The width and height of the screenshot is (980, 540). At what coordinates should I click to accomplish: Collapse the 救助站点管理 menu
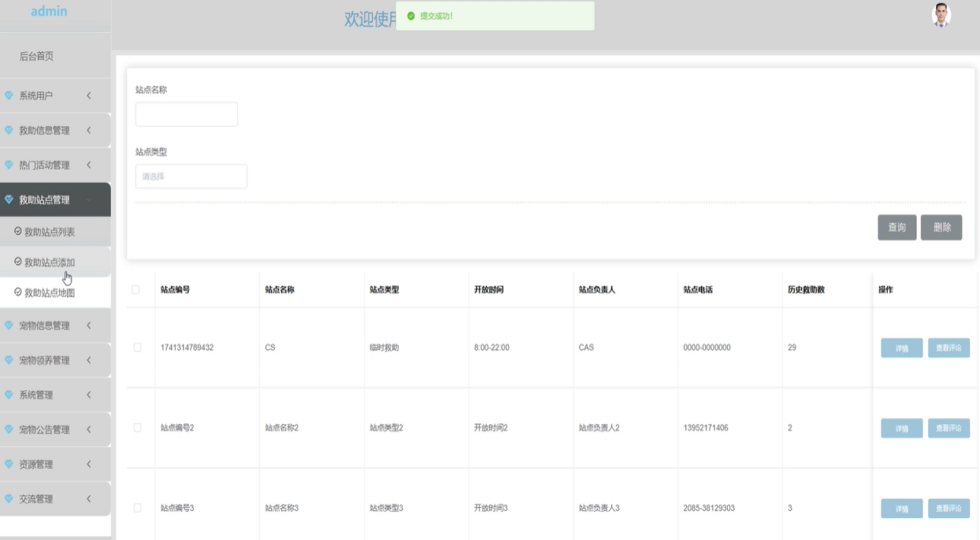click(x=55, y=199)
